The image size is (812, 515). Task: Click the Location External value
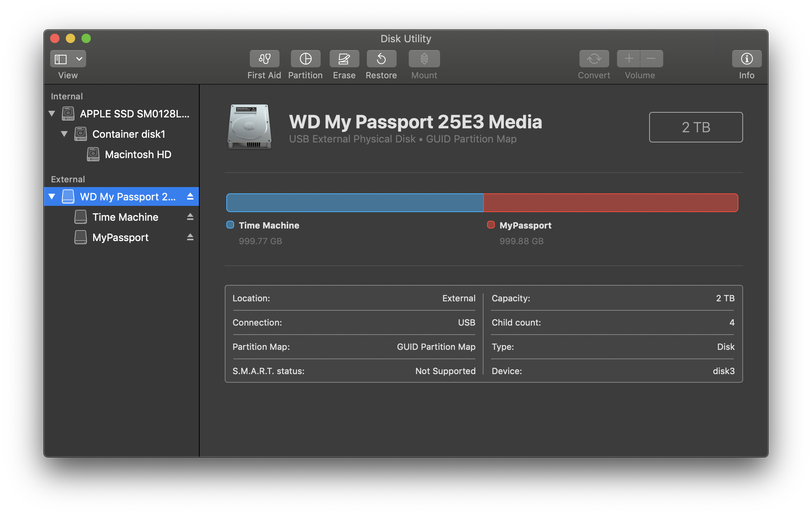click(459, 298)
